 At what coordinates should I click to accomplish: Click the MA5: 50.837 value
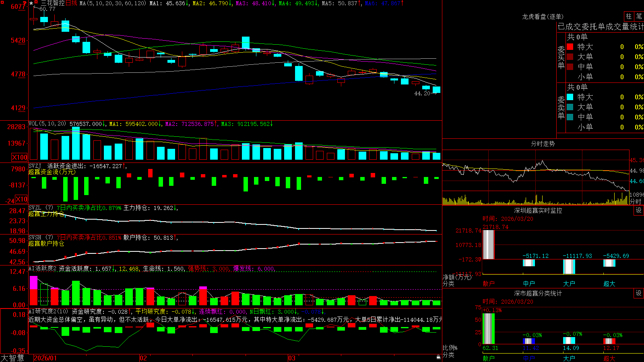[341, 3]
